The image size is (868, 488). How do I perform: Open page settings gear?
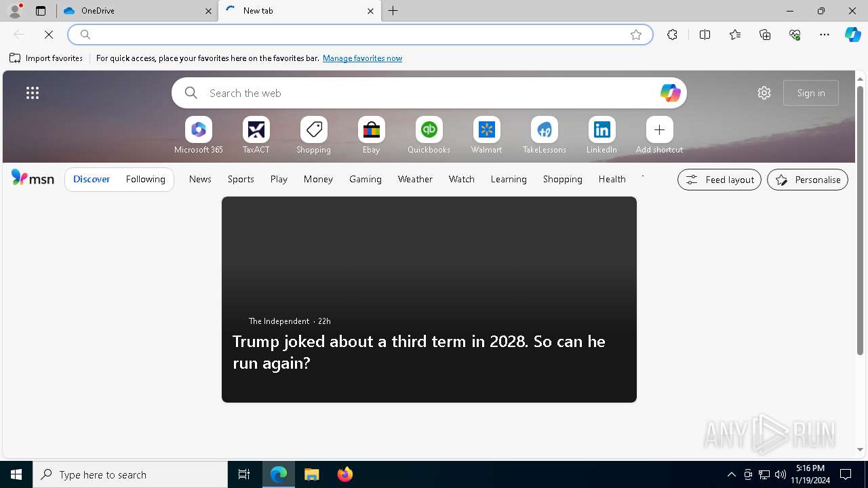pyautogui.click(x=764, y=93)
